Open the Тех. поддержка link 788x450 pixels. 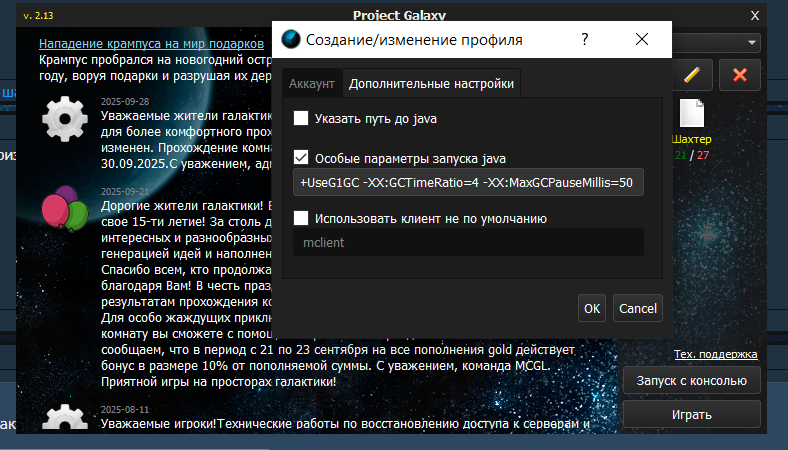715,354
